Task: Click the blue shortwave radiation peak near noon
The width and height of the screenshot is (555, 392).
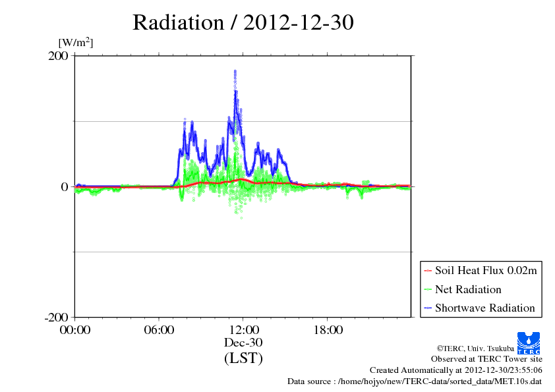Action: point(235,72)
